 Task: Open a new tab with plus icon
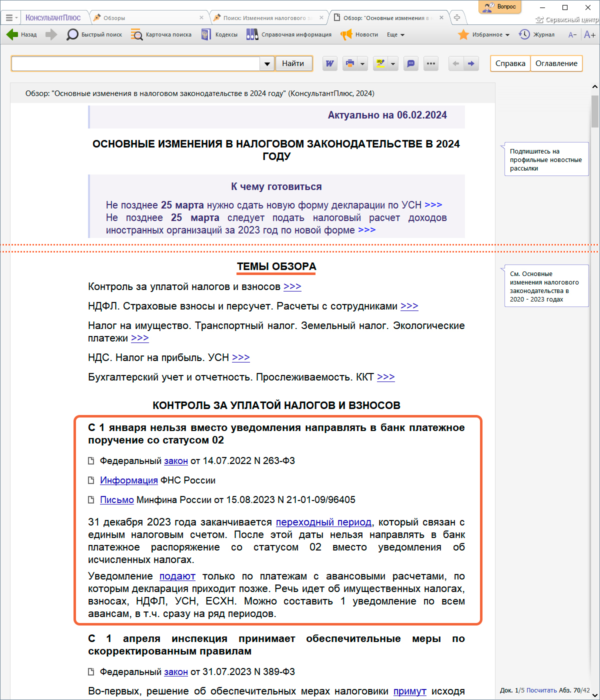457,17
